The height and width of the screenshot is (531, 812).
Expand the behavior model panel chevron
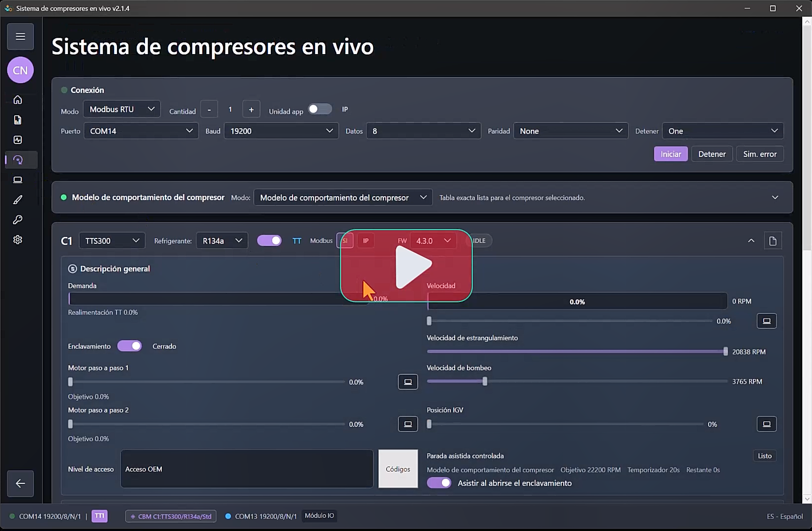(x=775, y=197)
